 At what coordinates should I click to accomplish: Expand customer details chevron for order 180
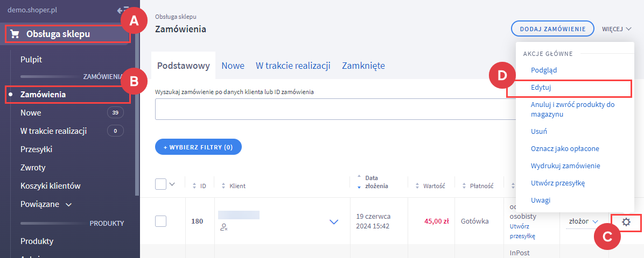pos(334,221)
